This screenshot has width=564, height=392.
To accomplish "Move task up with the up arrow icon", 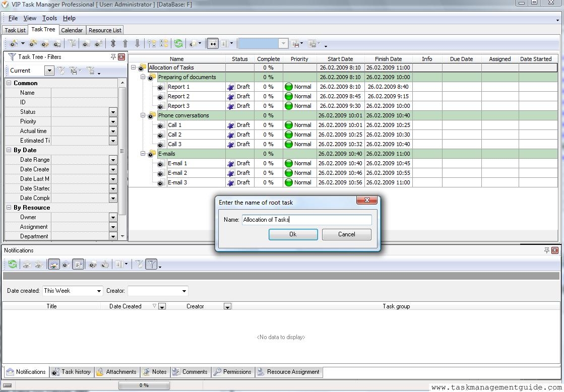I will click(125, 43).
